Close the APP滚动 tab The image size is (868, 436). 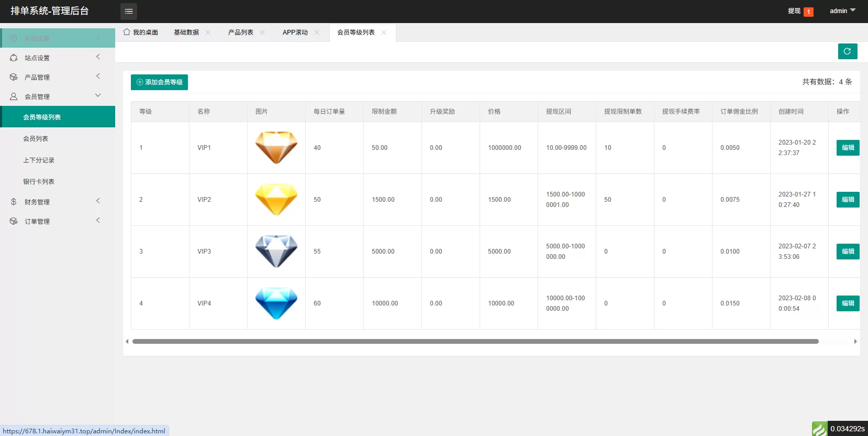click(x=317, y=32)
